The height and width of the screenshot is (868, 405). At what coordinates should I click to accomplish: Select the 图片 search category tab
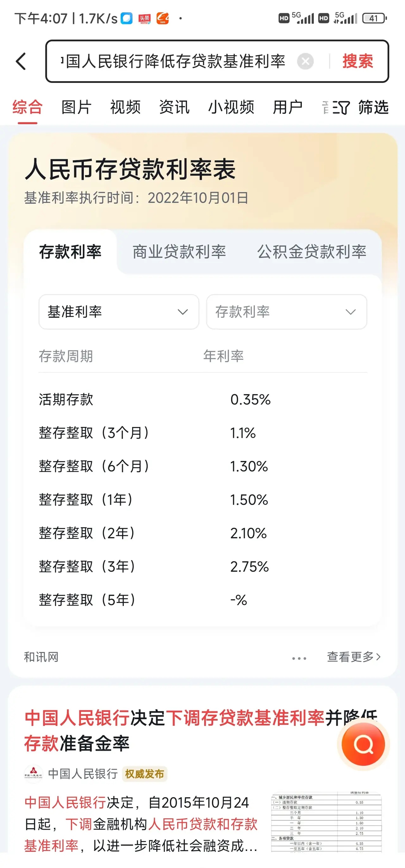click(77, 108)
